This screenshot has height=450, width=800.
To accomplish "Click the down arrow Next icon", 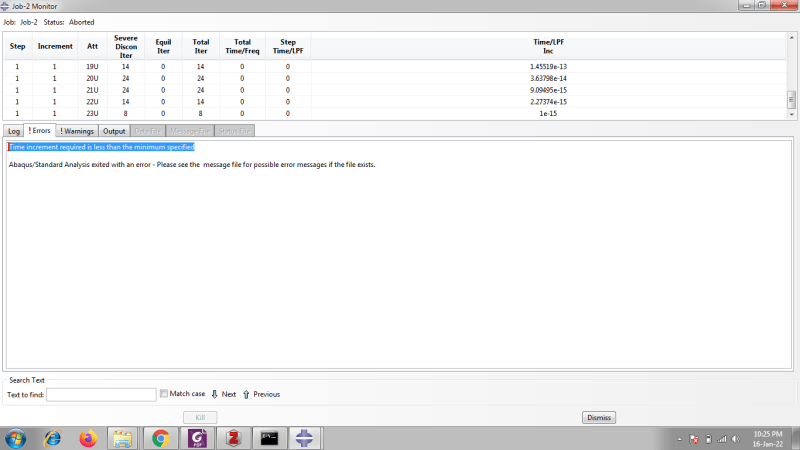I will coord(214,394).
